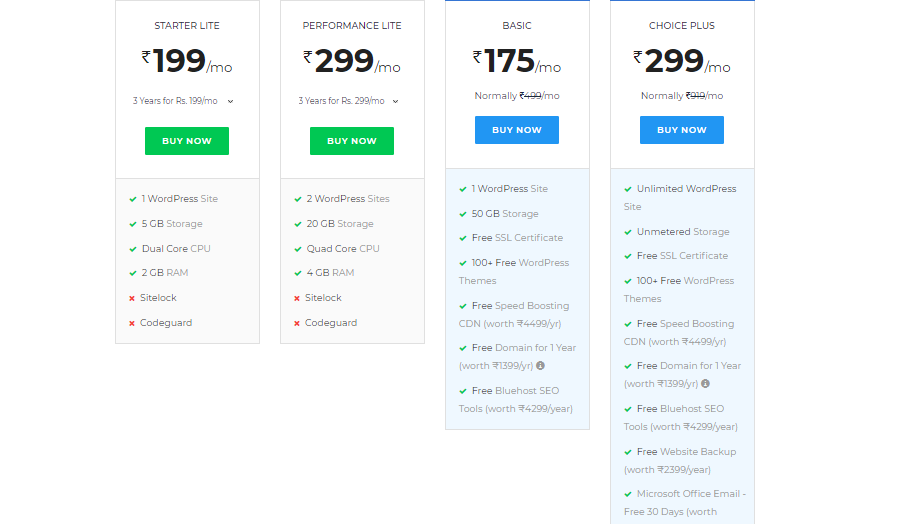Viewport: 900px width, 524px height.
Task: Click red cross icon next to Performance Lite Sitelock
Action: pyautogui.click(x=297, y=298)
